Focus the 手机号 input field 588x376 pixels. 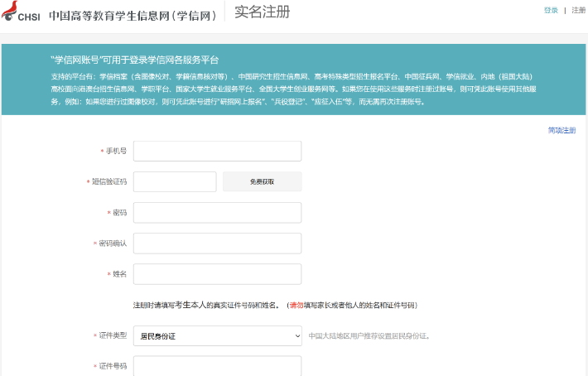[x=217, y=151]
